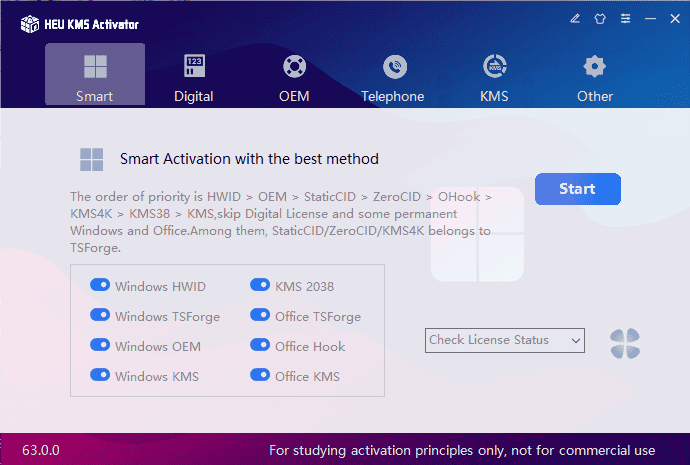Minimize the activator window
This screenshot has width=690, height=465.
(x=650, y=18)
